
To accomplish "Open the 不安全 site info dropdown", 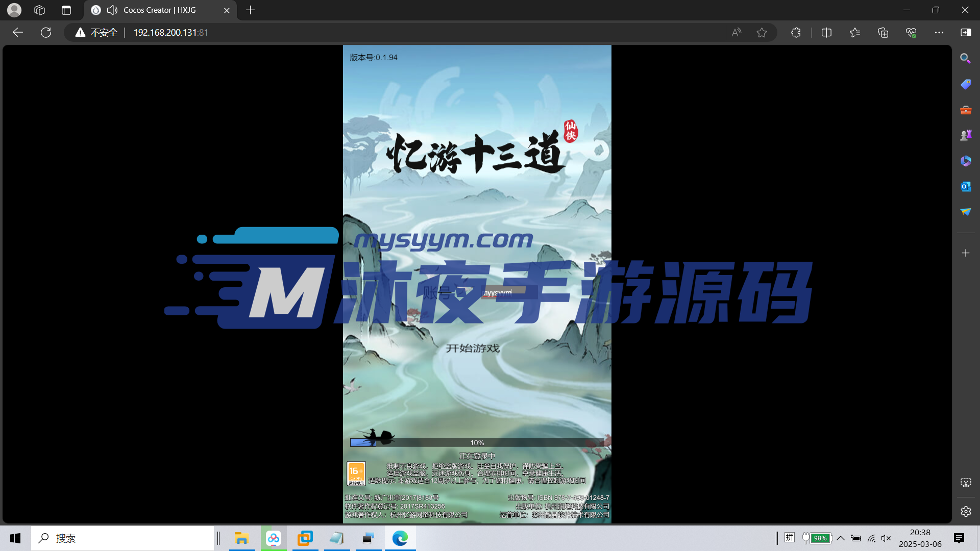I will tap(96, 32).
